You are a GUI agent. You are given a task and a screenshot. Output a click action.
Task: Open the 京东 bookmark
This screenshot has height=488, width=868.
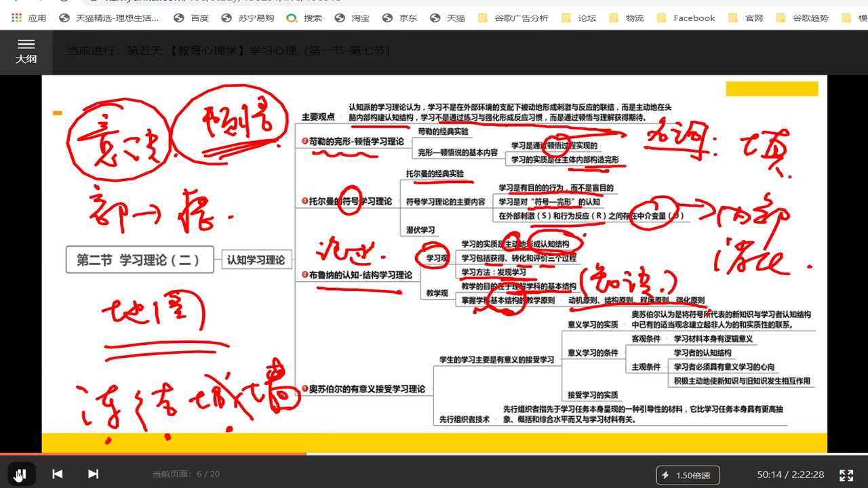(400, 18)
